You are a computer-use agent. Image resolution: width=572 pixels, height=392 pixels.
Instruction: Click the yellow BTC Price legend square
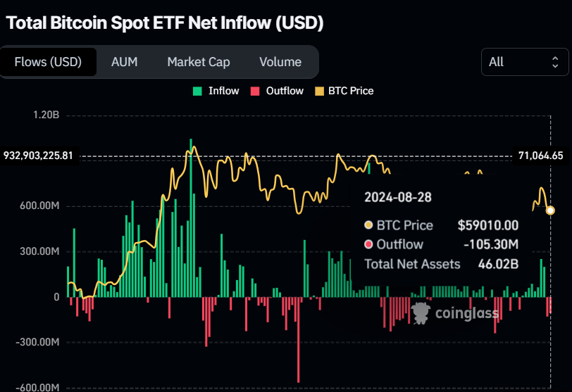[318, 91]
